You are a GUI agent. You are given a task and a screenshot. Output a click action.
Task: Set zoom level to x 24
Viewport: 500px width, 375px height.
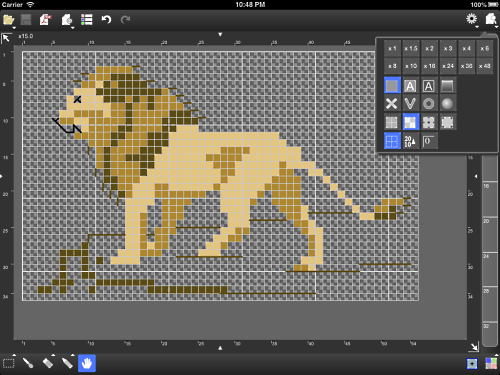(448, 66)
